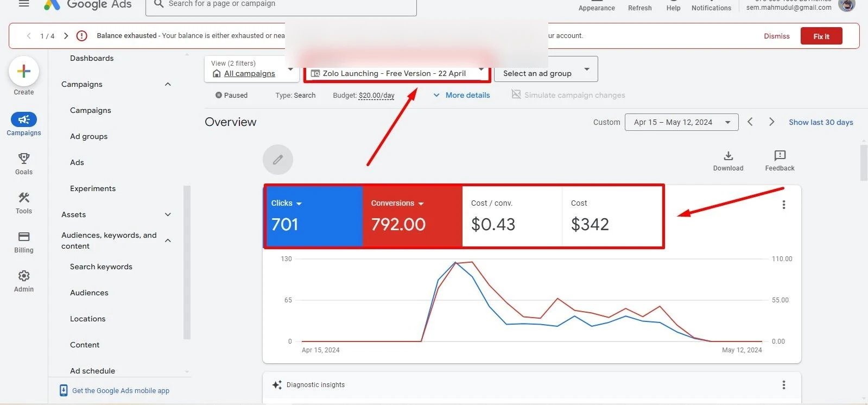Open the hamburger main menu

pyautogui.click(x=24, y=4)
